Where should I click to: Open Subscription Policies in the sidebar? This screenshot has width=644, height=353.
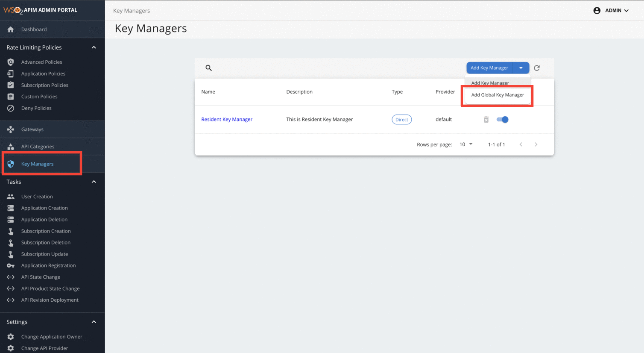44,85
